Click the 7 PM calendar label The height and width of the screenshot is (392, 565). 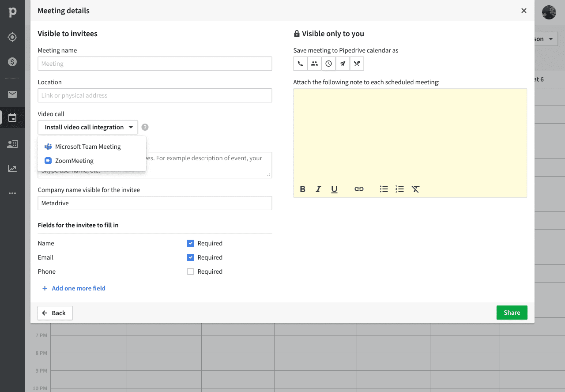41,335
